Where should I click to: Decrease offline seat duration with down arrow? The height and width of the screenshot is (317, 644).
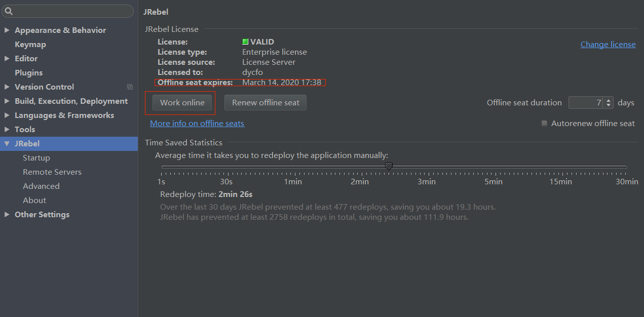[609, 106]
